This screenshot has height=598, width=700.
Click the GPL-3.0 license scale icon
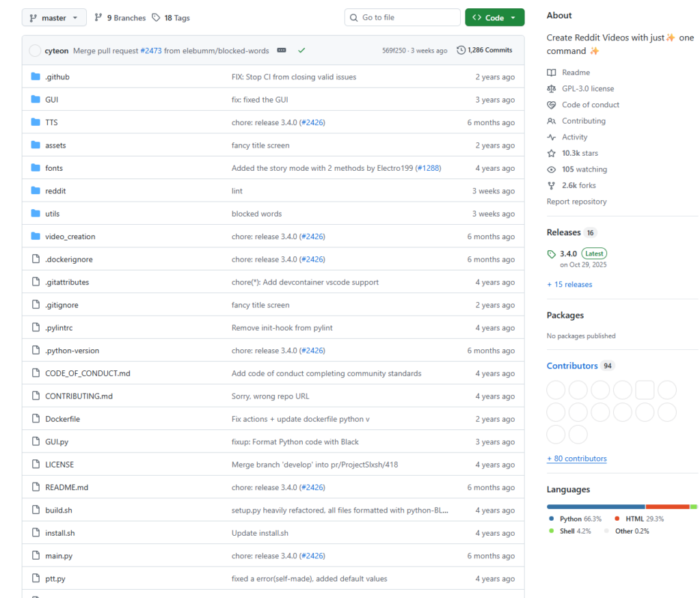(x=552, y=89)
